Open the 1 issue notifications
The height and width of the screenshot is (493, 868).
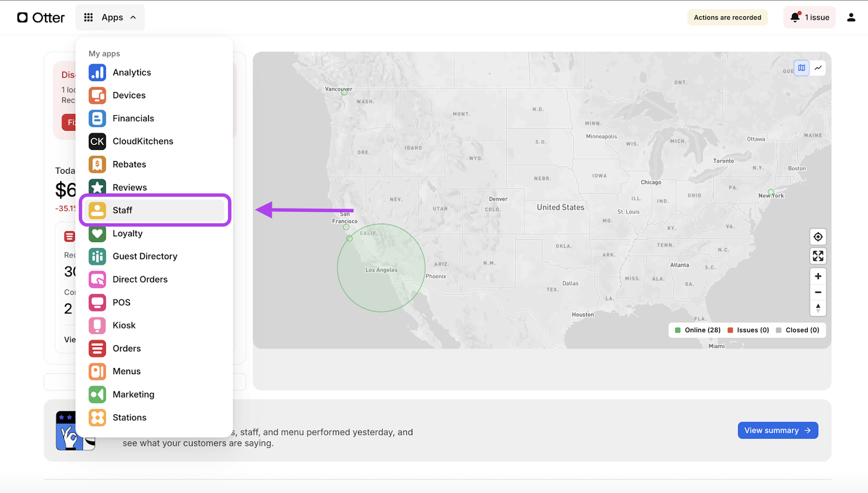click(809, 17)
